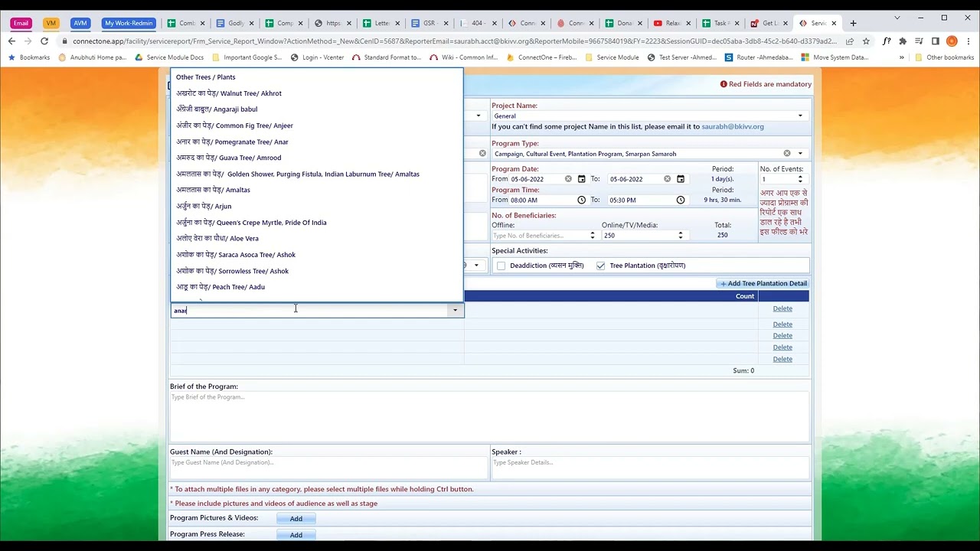980x551 pixels.
Task: Click Add Tree Plantation Detail button
Action: click(763, 283)
